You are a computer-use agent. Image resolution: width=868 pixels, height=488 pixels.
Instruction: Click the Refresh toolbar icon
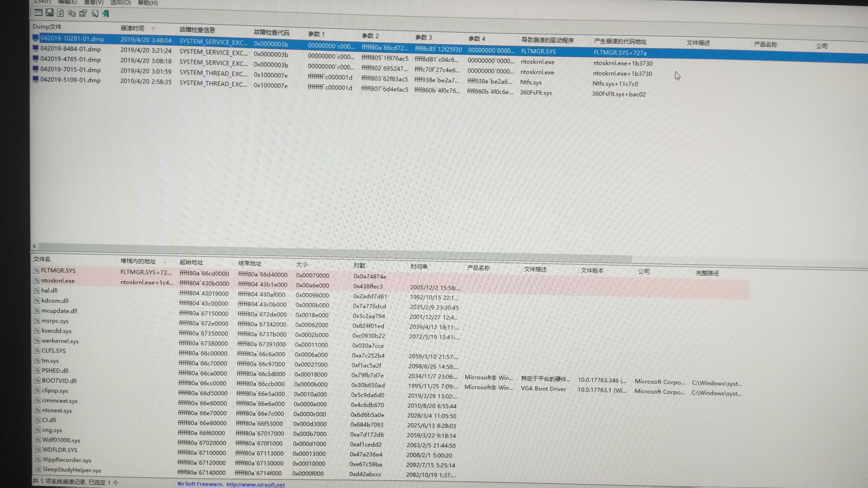(60, 13)
